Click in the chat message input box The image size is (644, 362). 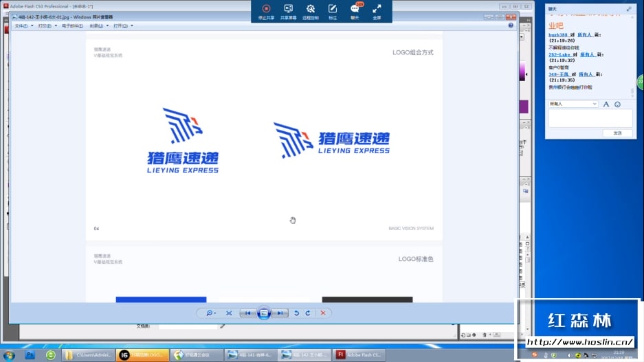(590, 119)
